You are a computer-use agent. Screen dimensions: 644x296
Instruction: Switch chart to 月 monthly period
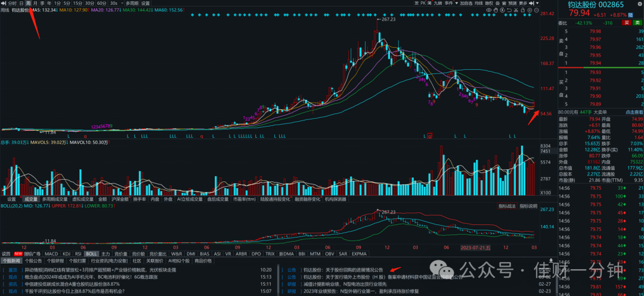click(35, 3)
